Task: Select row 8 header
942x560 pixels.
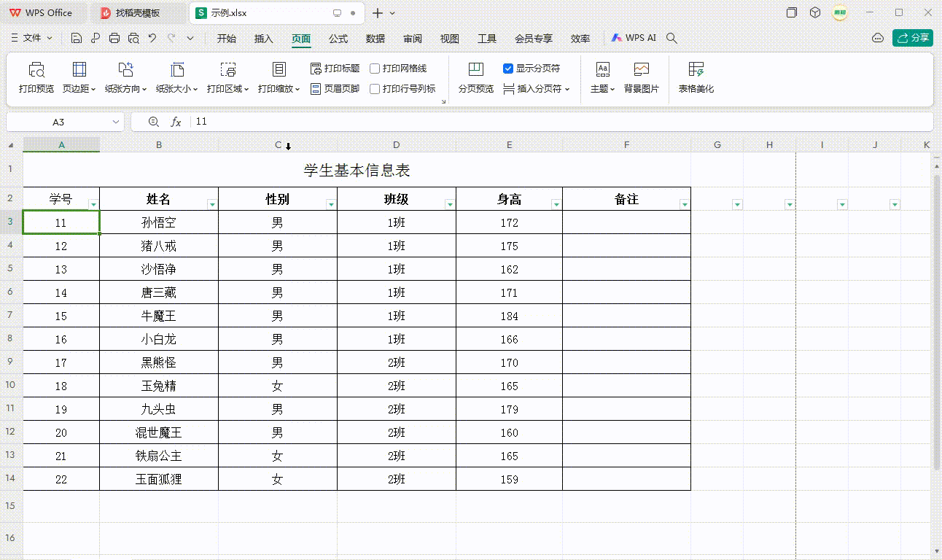Action: tap(11, 339)
